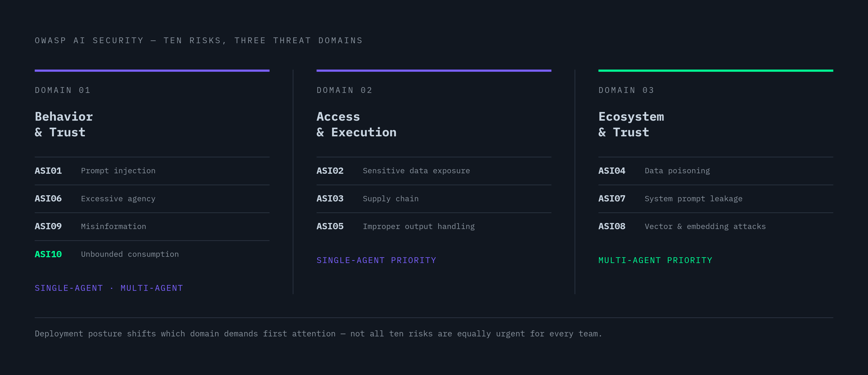Click 'Excessive agency' risk text
The height and width of the screenshot is (375, 868).
pos(118,199)
